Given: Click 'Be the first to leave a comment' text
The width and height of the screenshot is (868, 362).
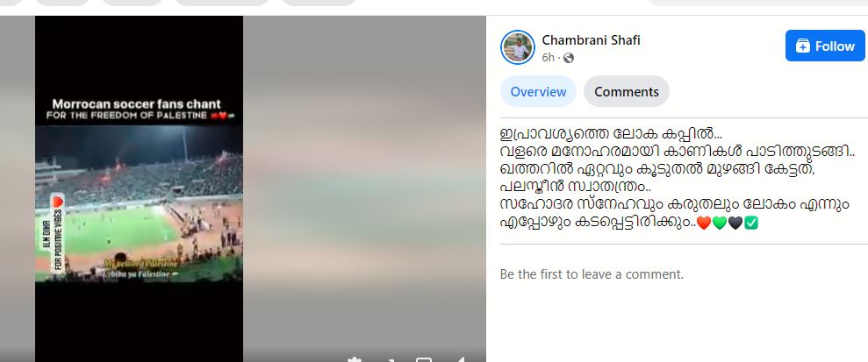Looking at the screenshot, I should [592, 274].
